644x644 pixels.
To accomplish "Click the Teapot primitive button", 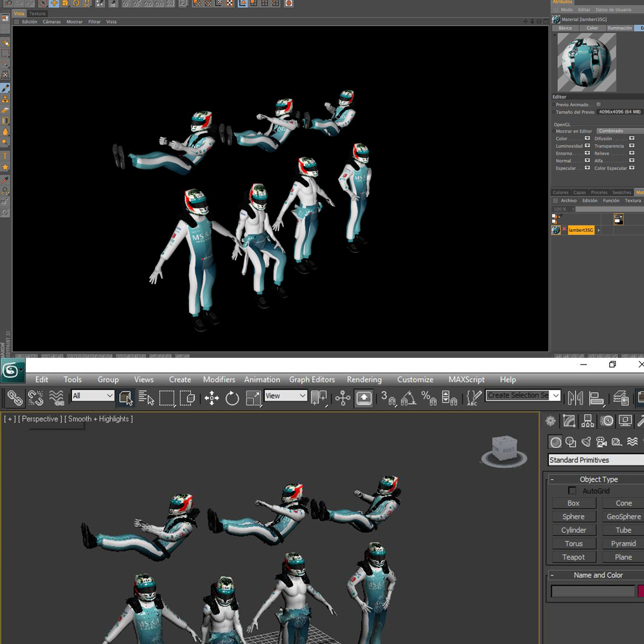I will pyautogui.click(x=573, y=557).
